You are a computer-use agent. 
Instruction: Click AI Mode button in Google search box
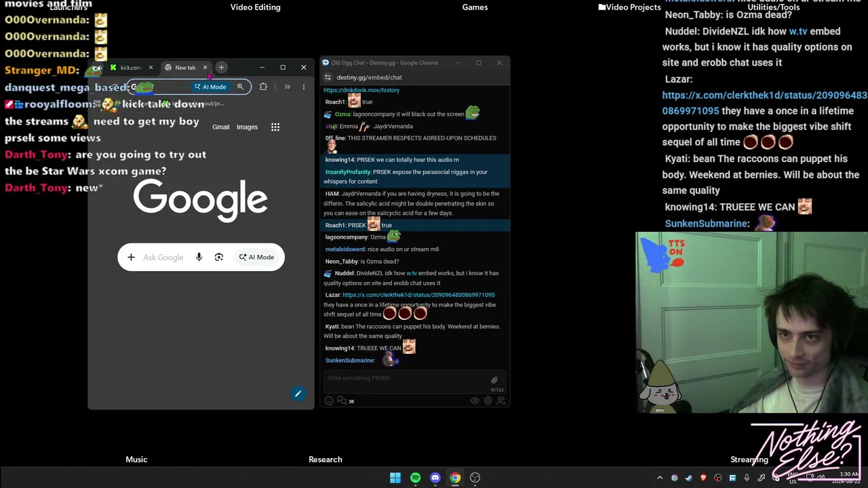tap(256, 258)
